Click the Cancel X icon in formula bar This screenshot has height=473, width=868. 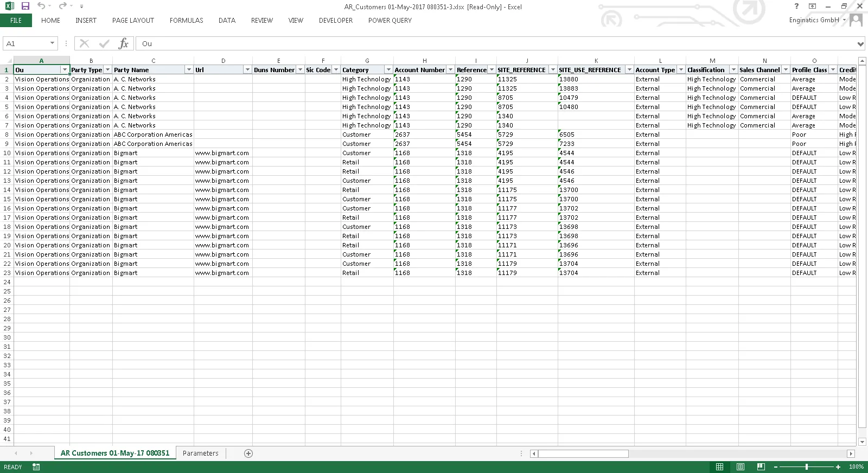pos(84,43)
